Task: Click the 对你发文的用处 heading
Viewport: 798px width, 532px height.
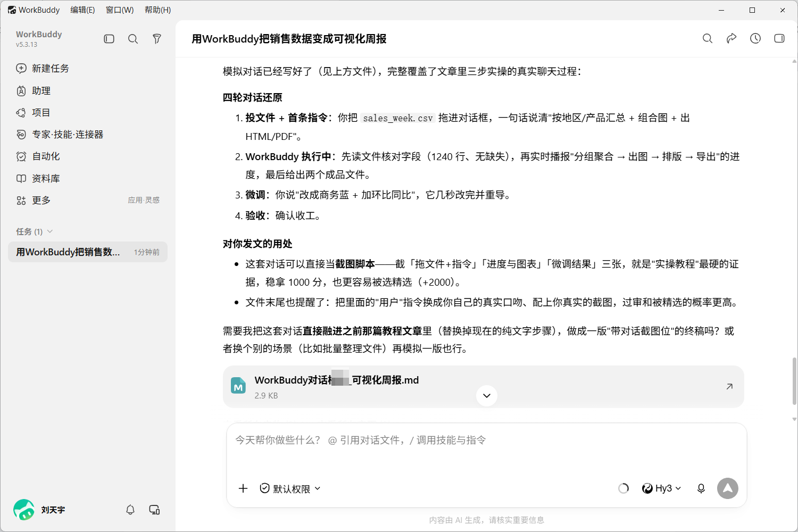Action: coord(257,244)
